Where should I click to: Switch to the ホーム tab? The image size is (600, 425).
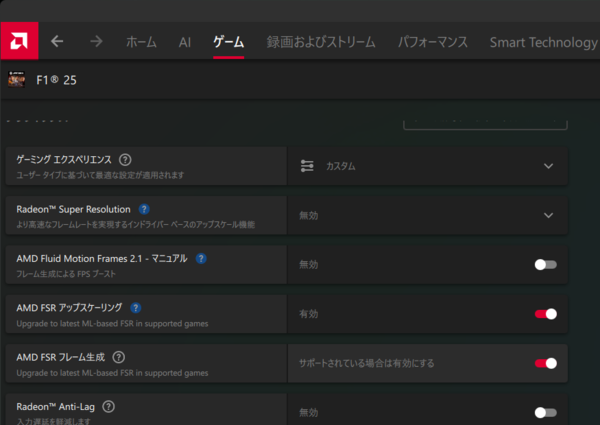pos(141,42)
